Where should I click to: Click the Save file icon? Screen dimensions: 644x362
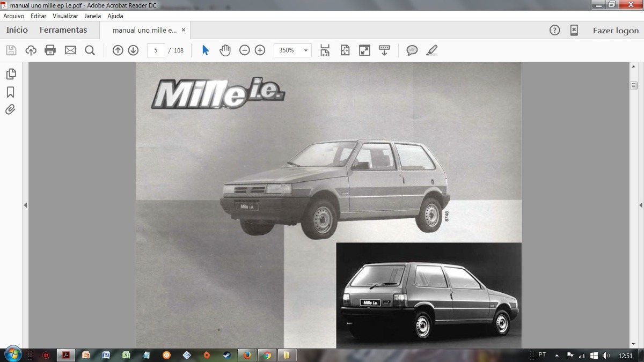click(x=11, y=50)
